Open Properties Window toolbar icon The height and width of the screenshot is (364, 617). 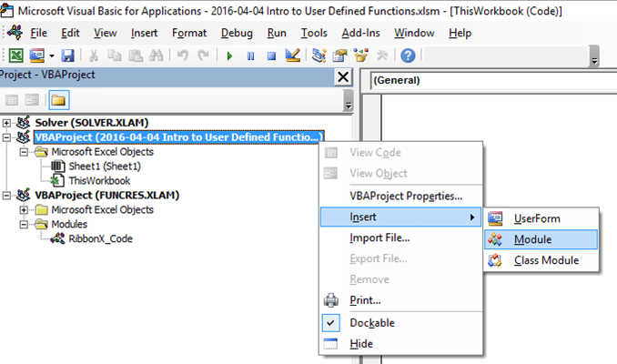[339, 56]
